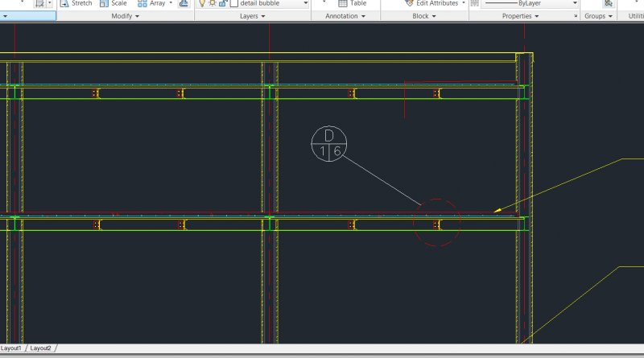Toggle the layer lock padlock icon

(223, 3)
